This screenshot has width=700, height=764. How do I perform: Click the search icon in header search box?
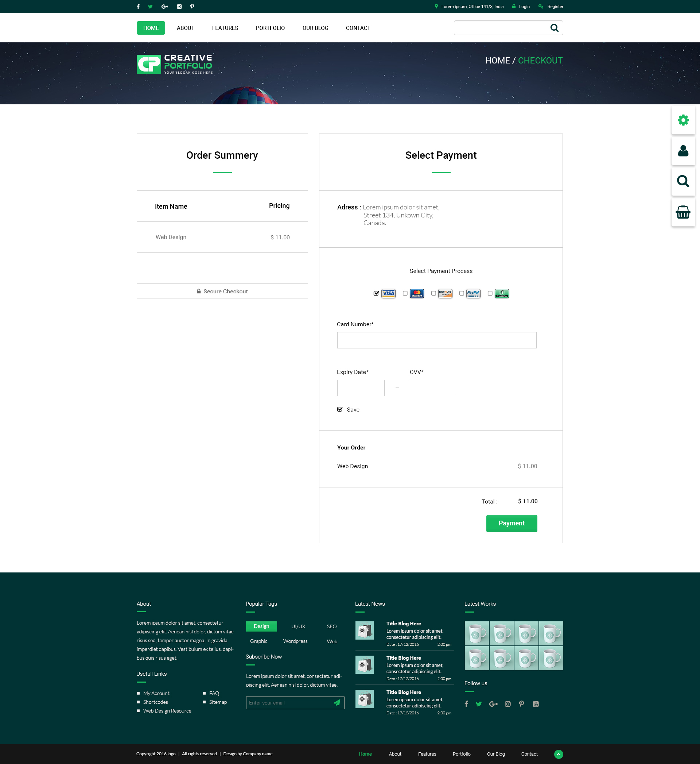pos(554,28)
